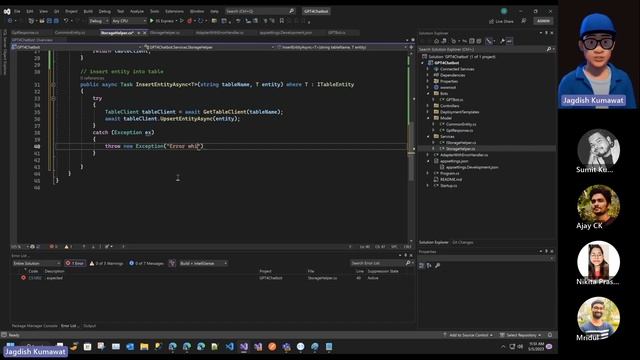Collapse the Services folder node
Screen dimensions: 640x360
click(428, 136)
